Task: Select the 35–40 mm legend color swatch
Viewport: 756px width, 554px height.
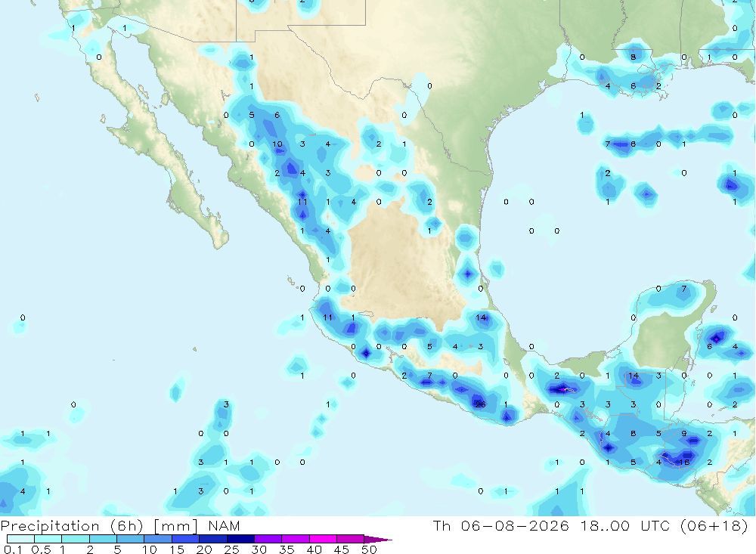Action: click(296, 539)
